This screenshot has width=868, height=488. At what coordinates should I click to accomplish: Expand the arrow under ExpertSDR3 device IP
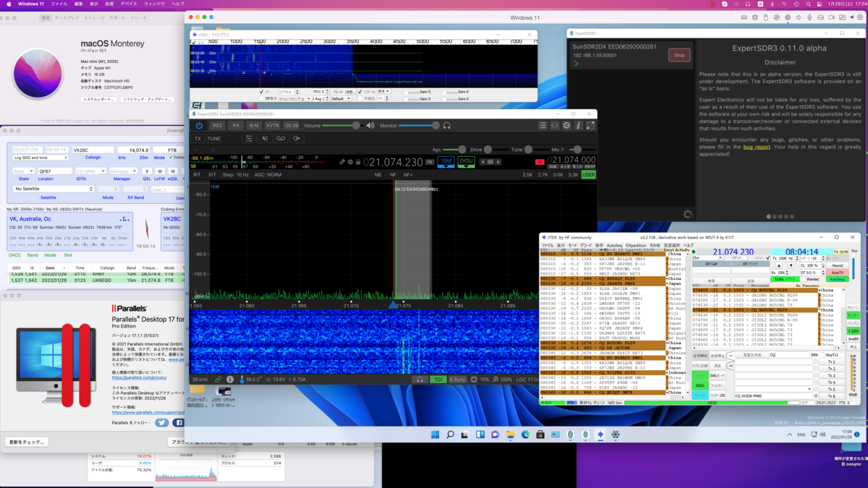tap(576, 64)
